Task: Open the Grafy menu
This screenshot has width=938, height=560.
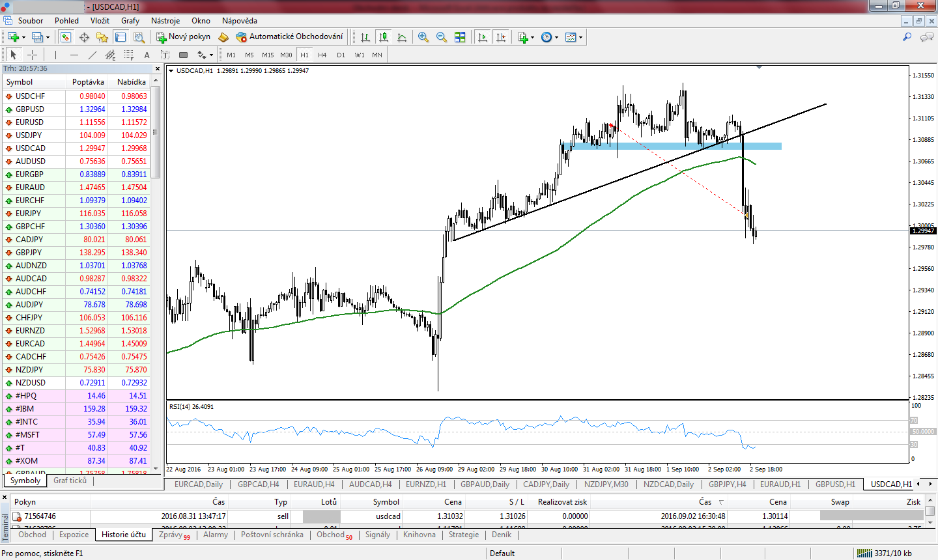Action: (x=130, y=21)
